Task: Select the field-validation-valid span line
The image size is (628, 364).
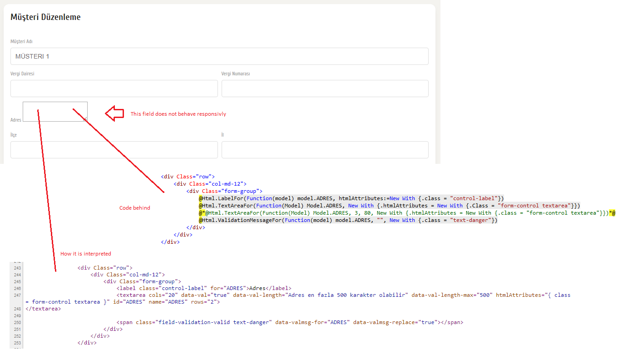Action: [x=291, y=322]
